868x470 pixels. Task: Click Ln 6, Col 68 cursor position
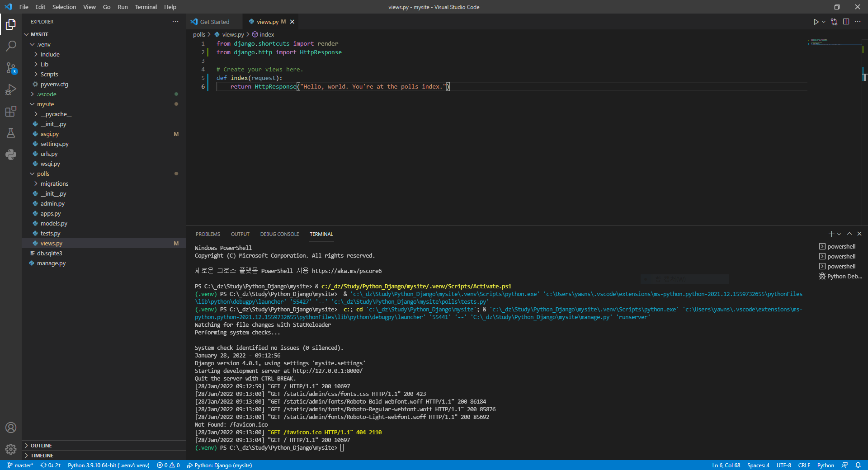726,465
